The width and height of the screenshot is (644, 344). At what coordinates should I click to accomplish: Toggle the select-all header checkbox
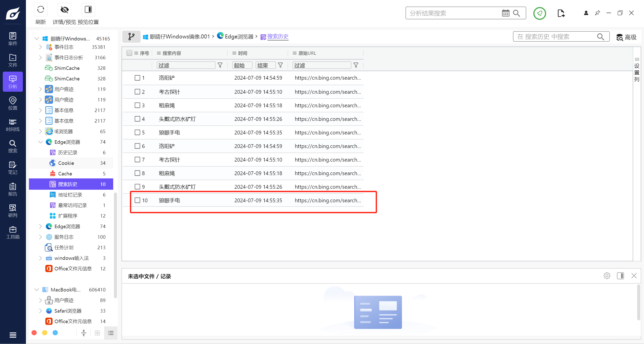129,53
